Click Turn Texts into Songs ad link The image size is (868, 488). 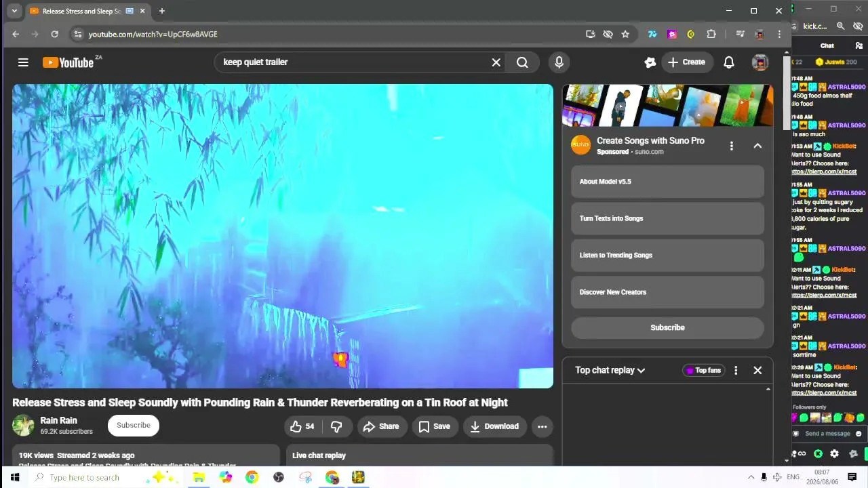pos(667,218)
